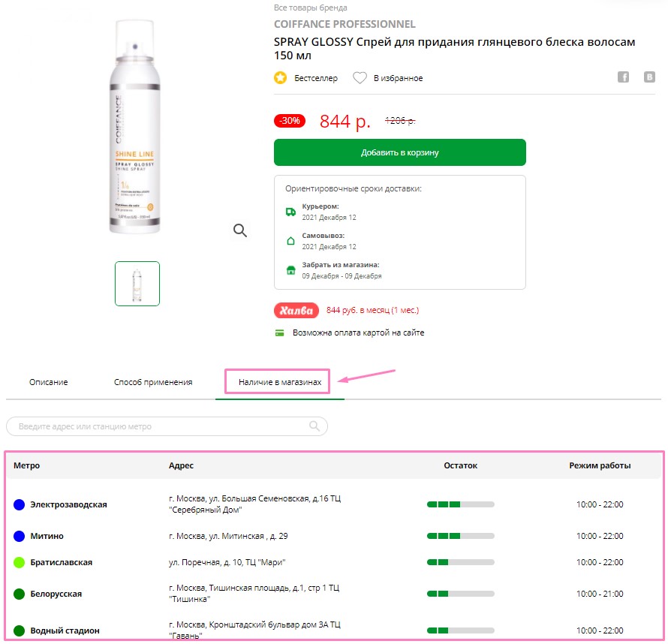The height and width of the screenshot is (644, 668).
Task: Select the small product thumbnail image
Action: point(137,284)
